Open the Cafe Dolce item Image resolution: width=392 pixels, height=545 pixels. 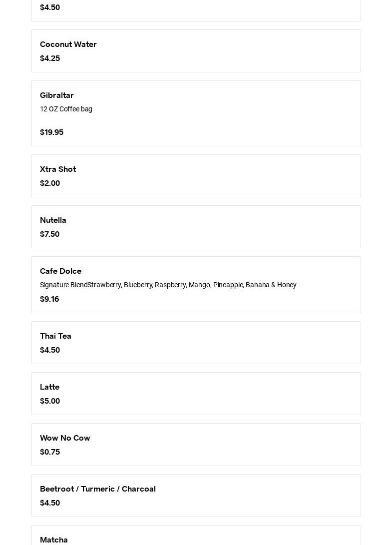pos(60,271)
